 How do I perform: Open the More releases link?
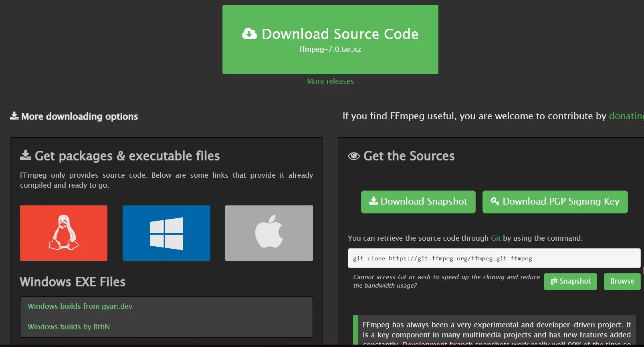(x=330, y=81)
